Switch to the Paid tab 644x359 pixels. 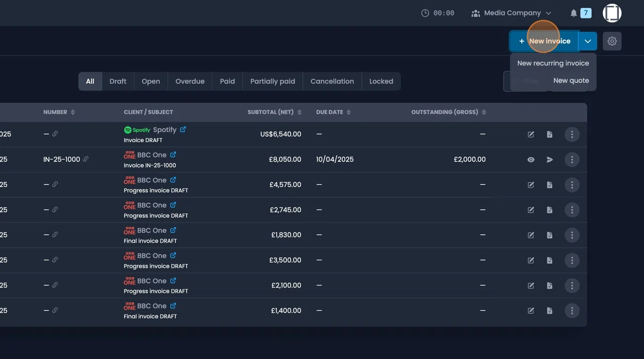pos(227,81)
